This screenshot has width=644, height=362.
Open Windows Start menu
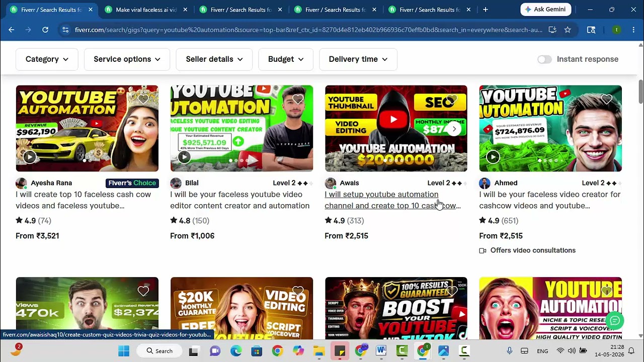(124, 351)
